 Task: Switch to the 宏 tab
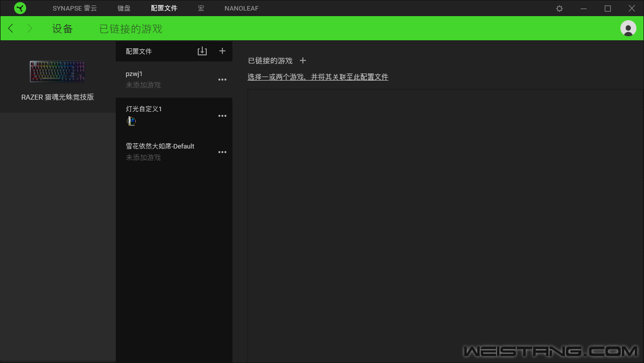tap(201, 9)
